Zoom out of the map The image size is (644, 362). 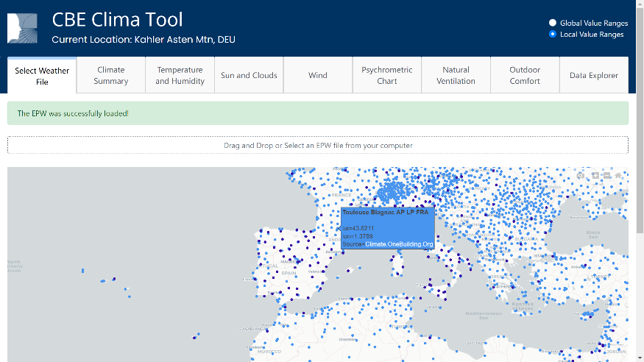click(606, 175)
